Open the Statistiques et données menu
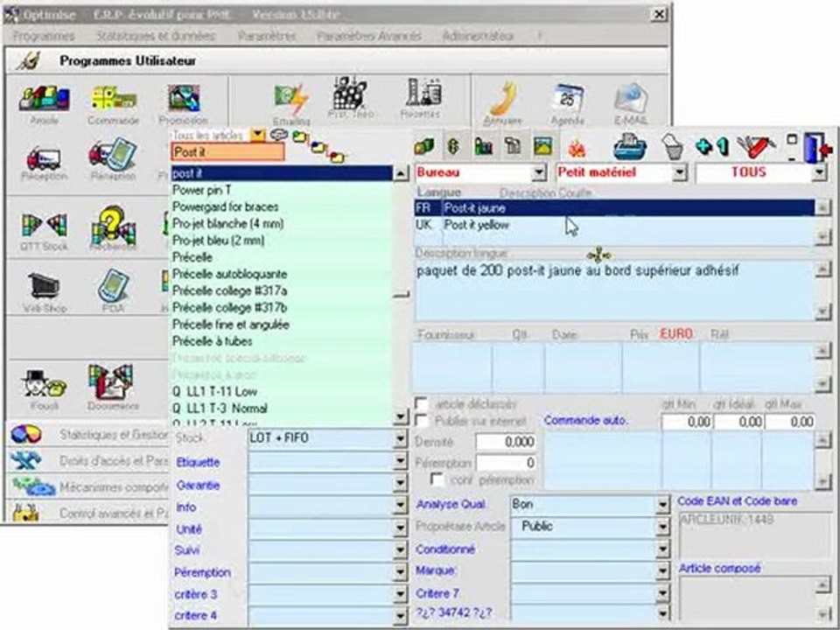The image size is (840, 630). (x=156, y=36)
